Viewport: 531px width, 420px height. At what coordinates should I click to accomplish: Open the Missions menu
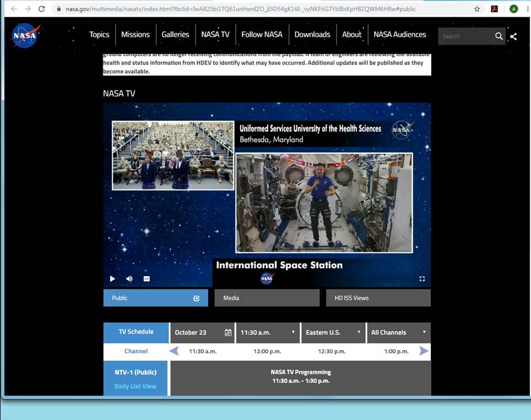(x=135, y=35)
